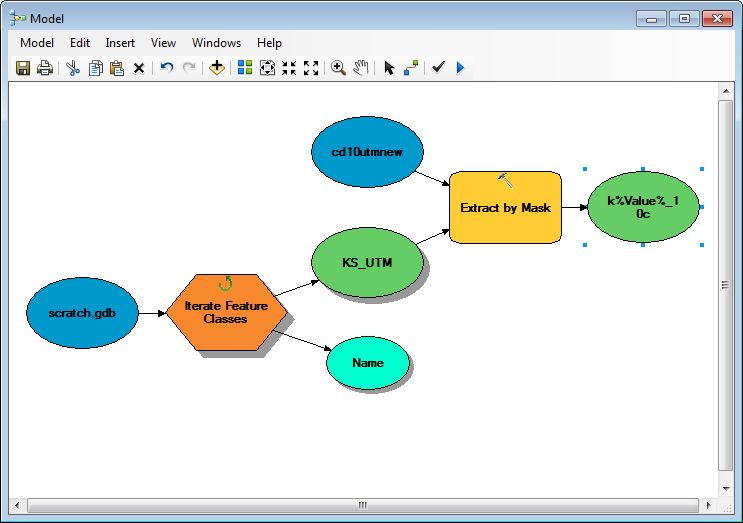Open the Insert menu
The height and width of the screenshot is (523, 743).
tap(120, 43)
